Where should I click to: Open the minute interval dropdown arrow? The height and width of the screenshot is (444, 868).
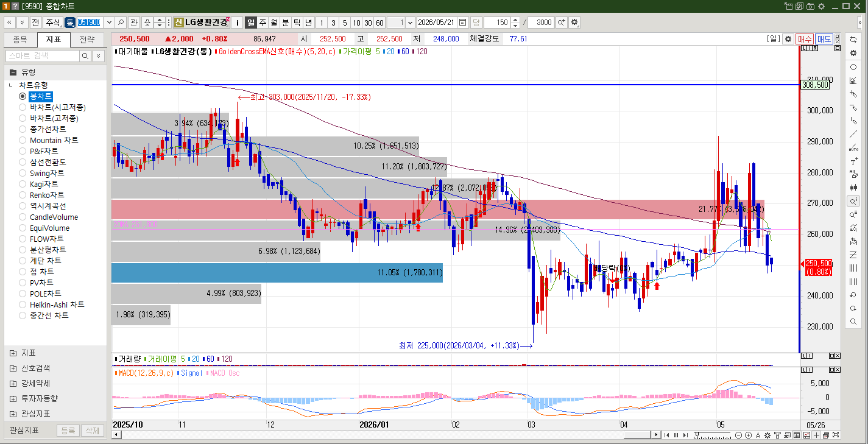410,23
